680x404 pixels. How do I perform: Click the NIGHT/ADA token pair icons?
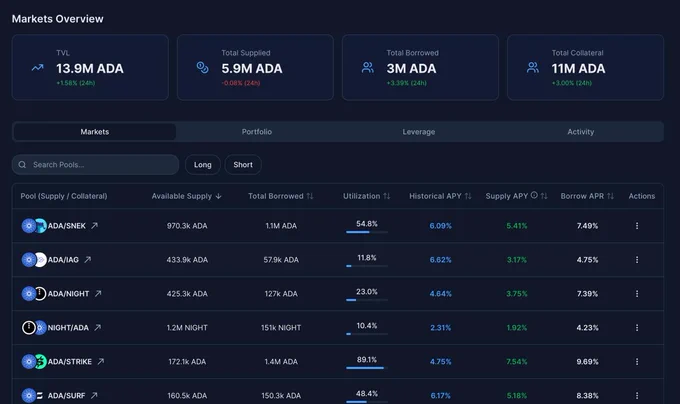(x=34, y=328)
